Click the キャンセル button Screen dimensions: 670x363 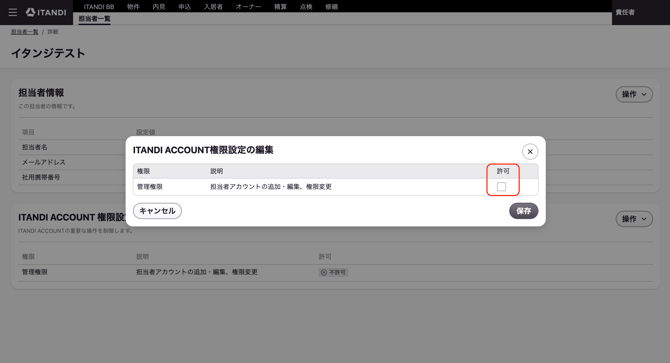pyautogui.click(x=157, y=211)
